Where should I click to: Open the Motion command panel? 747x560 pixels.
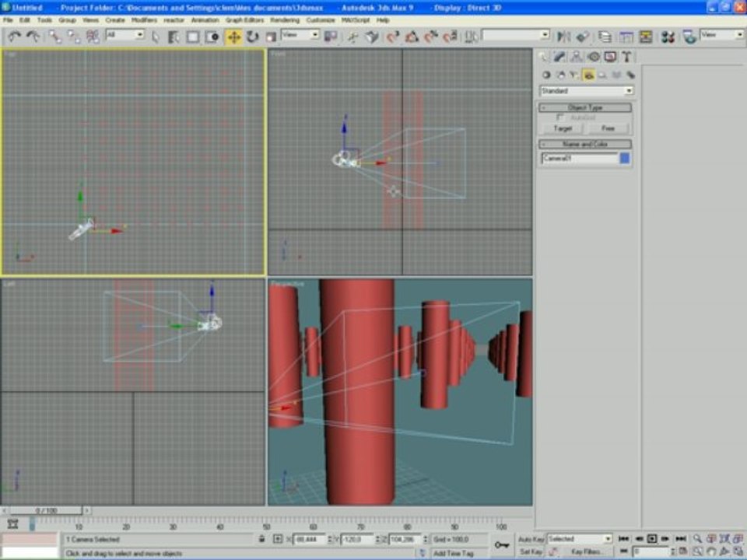[x=594, y=57]
